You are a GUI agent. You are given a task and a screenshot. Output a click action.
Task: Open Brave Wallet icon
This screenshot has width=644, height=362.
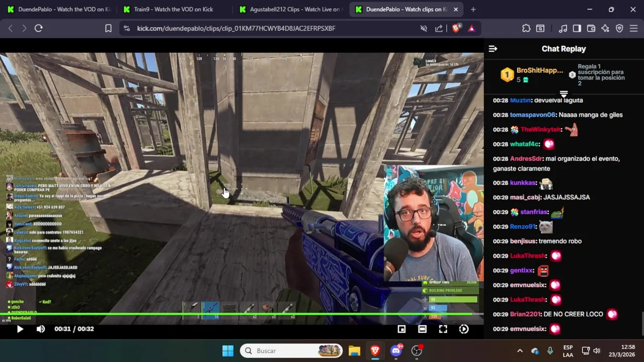click(591, 28)
